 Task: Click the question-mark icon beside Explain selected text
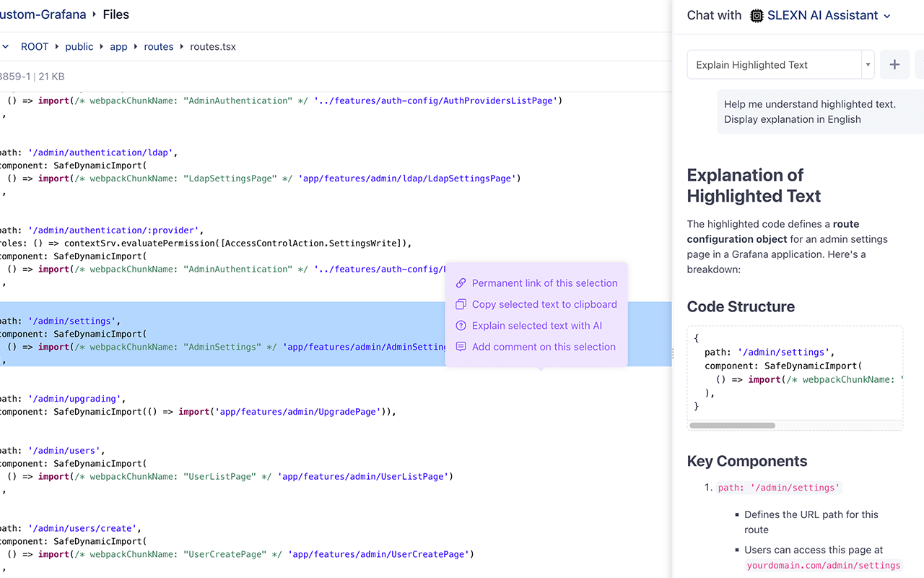click(x=461, y=326)
